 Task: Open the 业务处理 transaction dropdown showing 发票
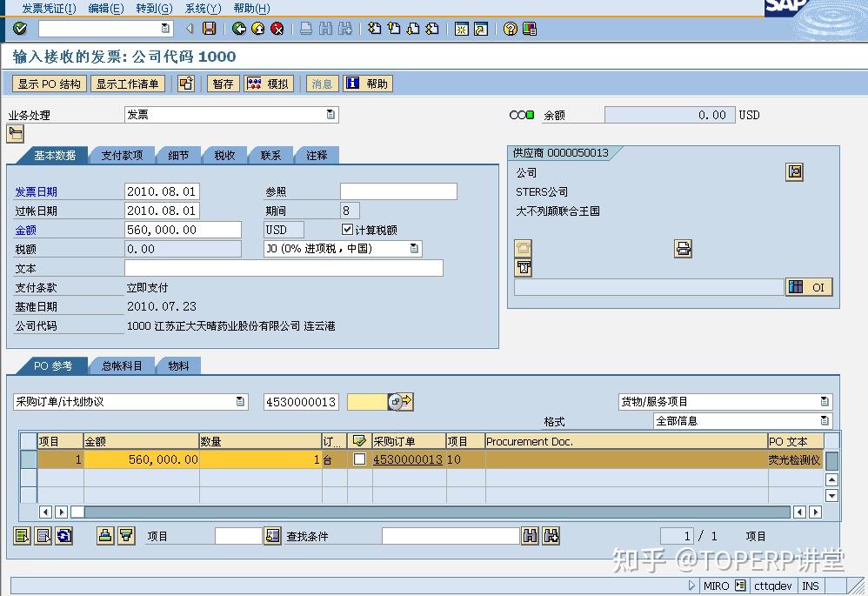[331, 114]
